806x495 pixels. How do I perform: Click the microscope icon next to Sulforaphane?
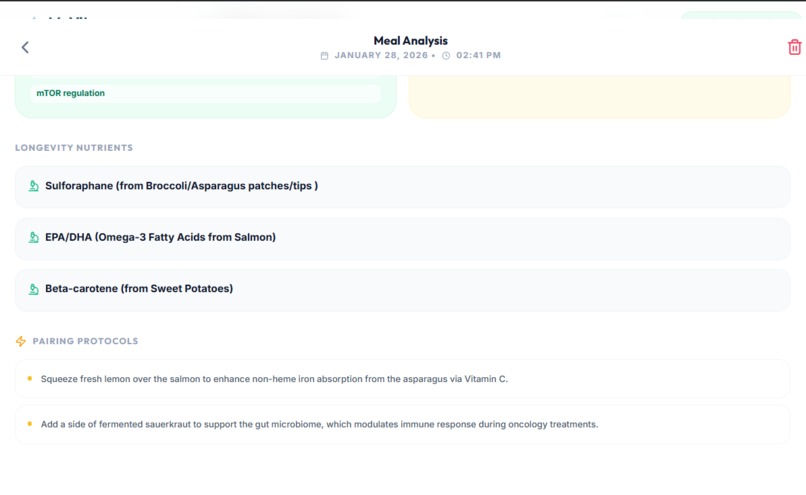click(x=33, y=186)
